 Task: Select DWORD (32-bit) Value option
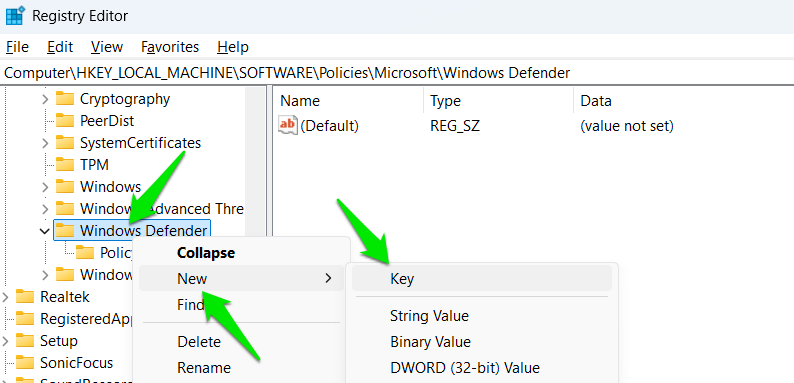pos(482,368)
